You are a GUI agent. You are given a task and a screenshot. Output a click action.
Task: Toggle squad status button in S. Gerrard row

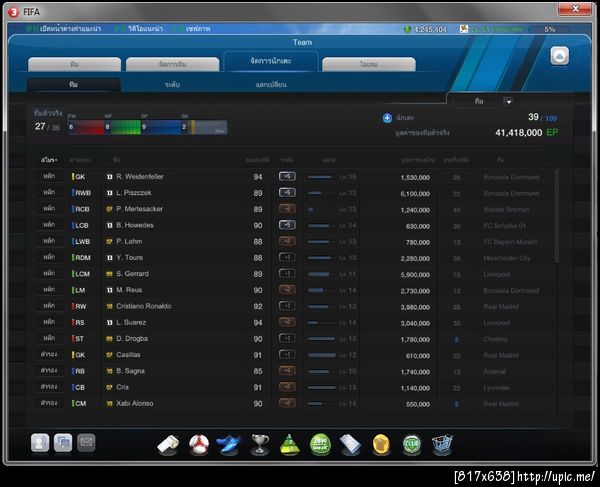(x=49, y=274)
